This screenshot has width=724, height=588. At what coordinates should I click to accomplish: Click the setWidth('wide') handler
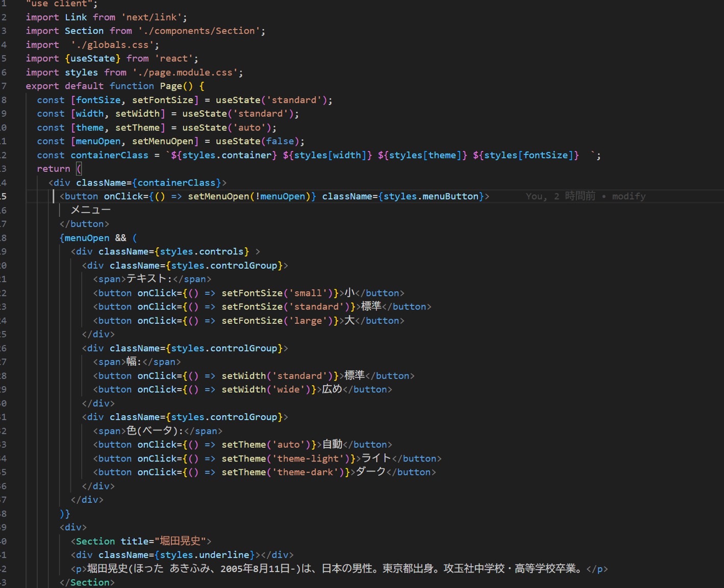tap(268, 390)
